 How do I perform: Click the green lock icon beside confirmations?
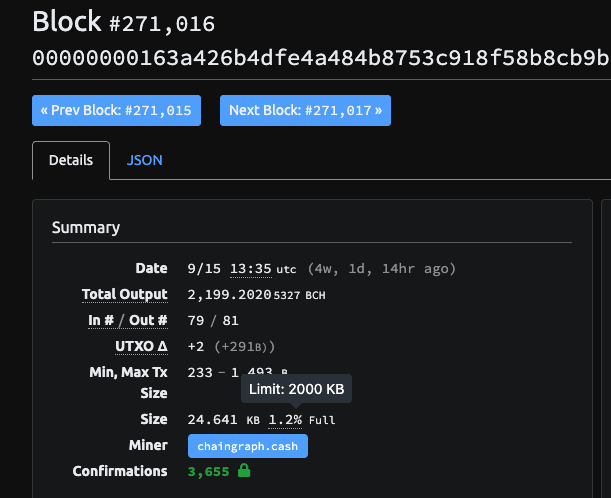click(244, 471)
